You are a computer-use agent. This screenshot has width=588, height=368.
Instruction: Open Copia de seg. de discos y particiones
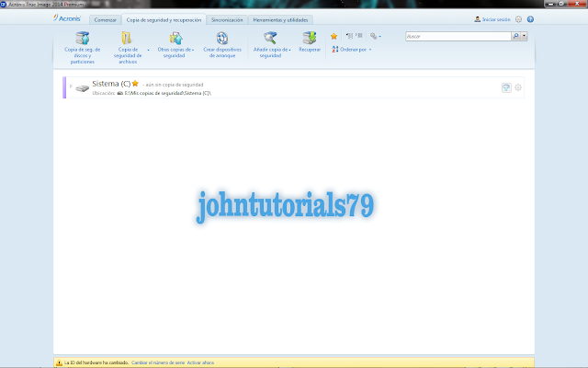(82, 48)
